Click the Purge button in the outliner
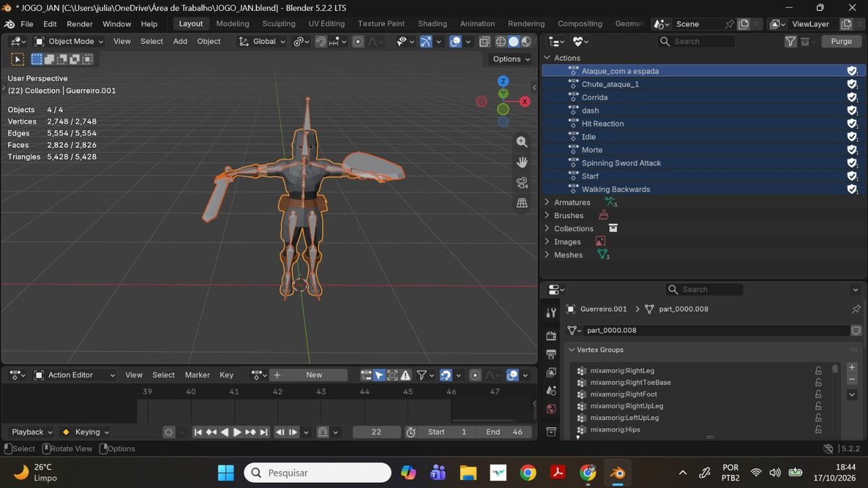Screen dimensions: 868x488 click(841, 42)
